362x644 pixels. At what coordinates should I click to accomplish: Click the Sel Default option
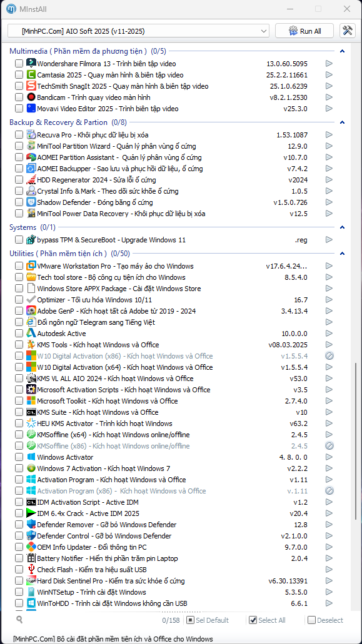click(208, 620)
